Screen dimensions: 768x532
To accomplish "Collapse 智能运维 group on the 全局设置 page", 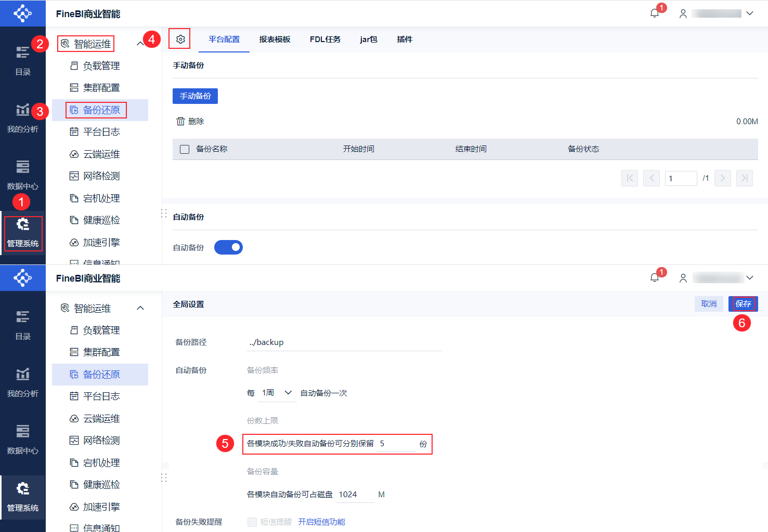I will 140,308.
